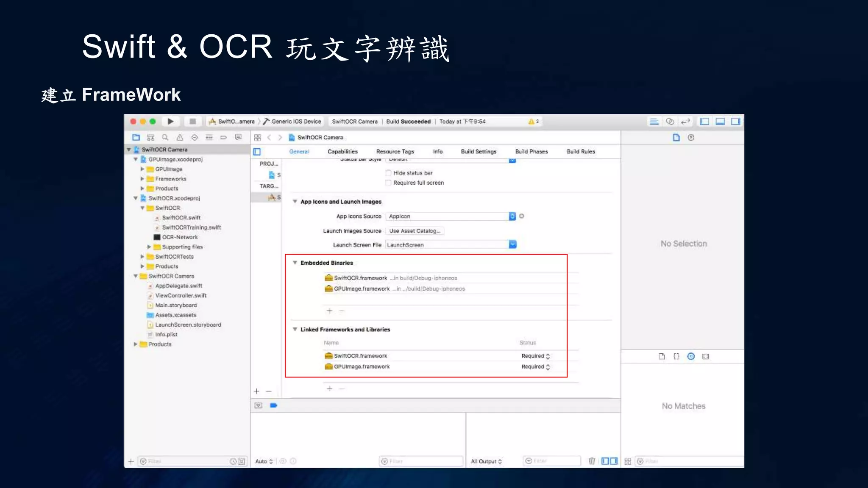This screenshot has height=488, width=868.
Task: Open the Auto variables scope selector
Action: tap(264, 461)
